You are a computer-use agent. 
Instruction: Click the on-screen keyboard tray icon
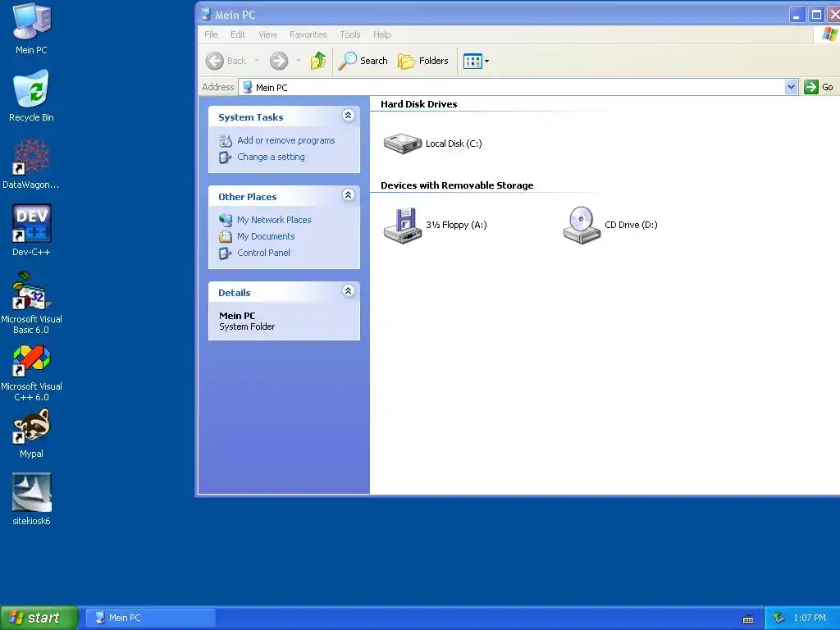(x=748, y=619)
